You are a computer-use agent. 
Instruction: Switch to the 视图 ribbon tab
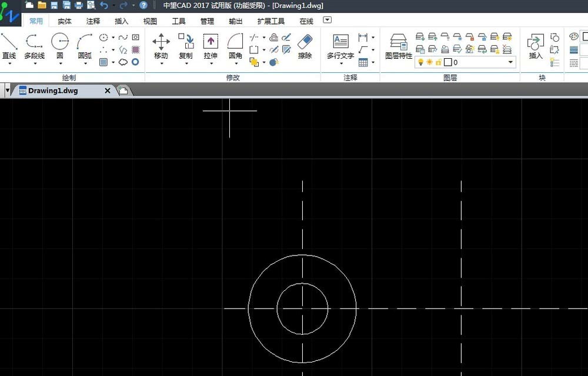[x=149, y=21]
